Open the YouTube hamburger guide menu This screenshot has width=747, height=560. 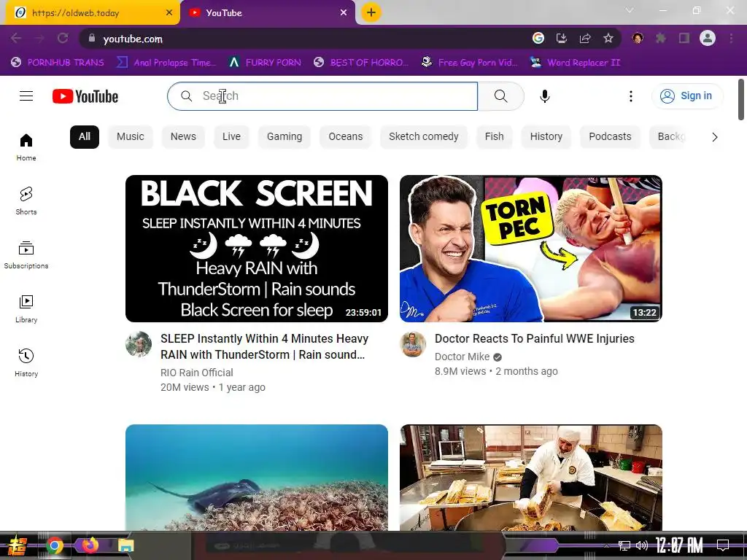[26, 96]
